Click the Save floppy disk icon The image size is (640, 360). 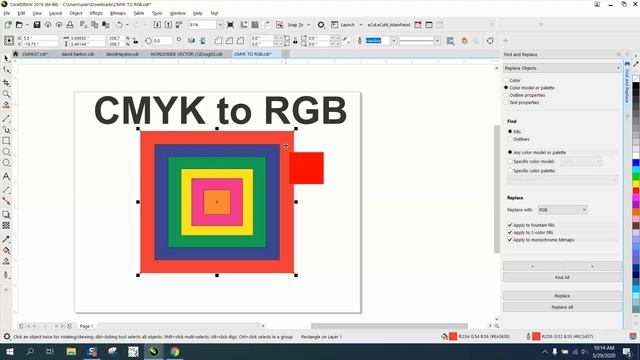[x=37, y=25]
